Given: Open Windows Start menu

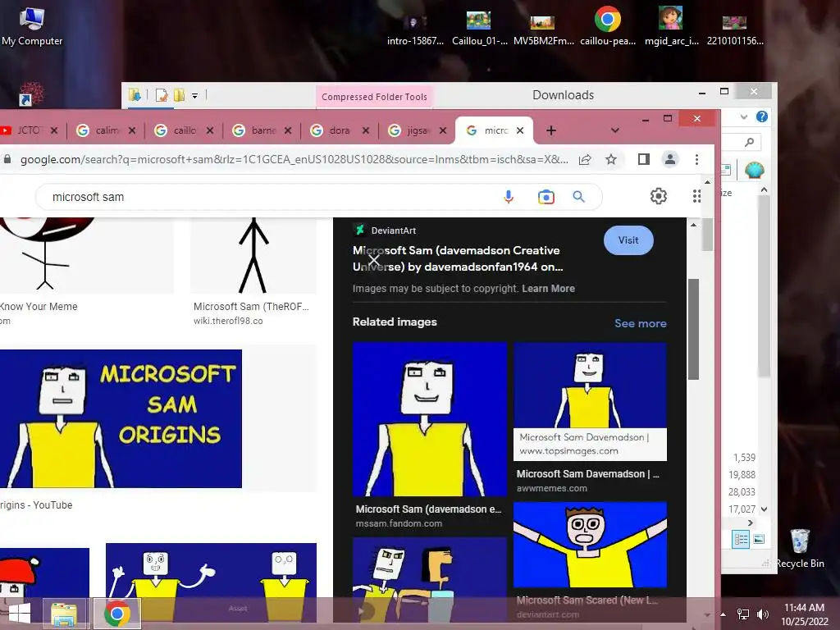Looking at the screenshot, I should click(20, 614).
